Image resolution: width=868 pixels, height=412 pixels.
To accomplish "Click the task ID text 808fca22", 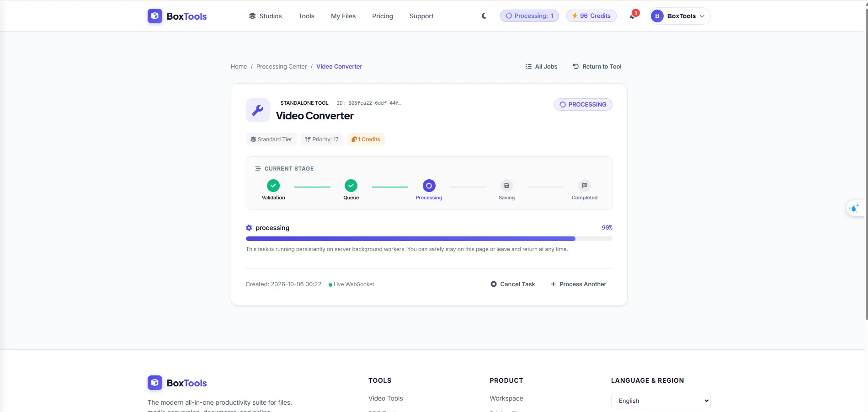I will pos(369,103).
